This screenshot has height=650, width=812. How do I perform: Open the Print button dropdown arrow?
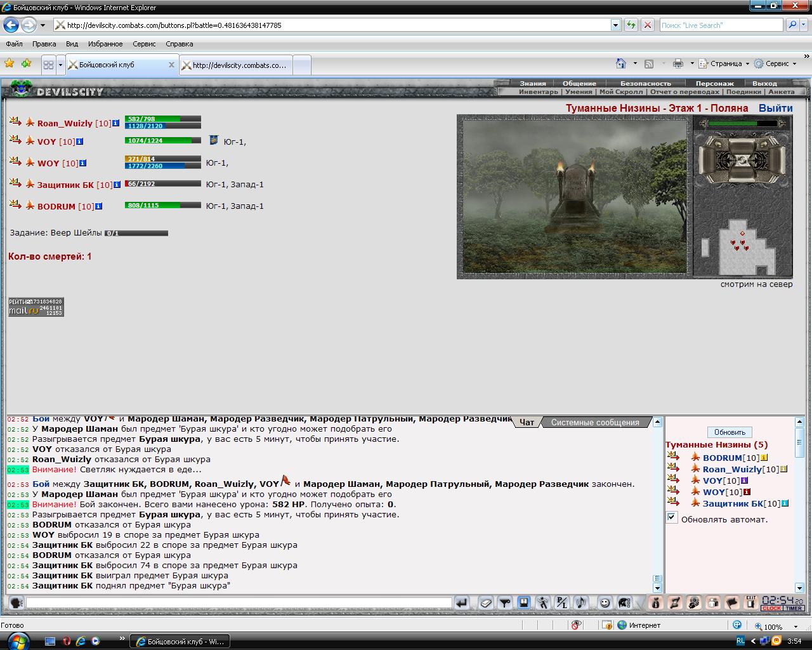point(691,63)
